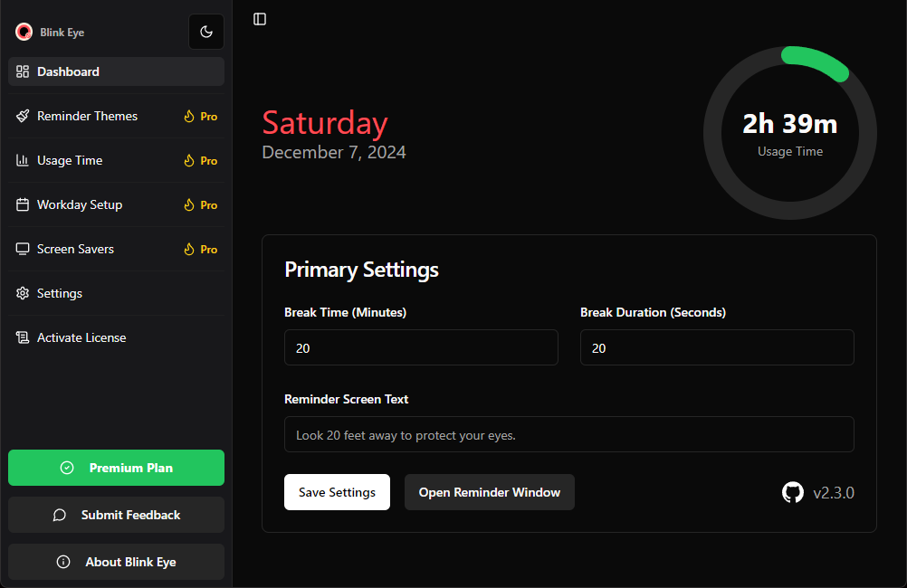The width and height of the screenshot is (907, 588).
Task: Click the Activate License scroll icon
Action: pyautogui.click(x=23, y=337)
